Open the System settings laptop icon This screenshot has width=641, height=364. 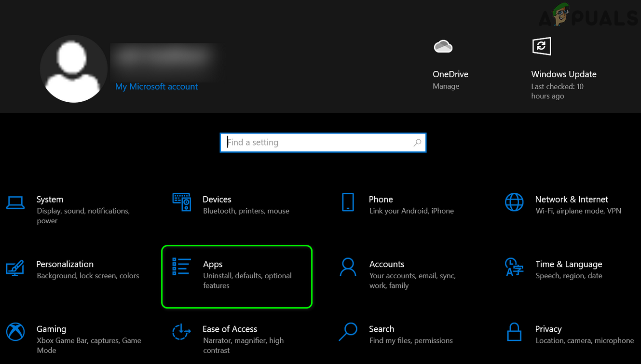tap(15, 202)
